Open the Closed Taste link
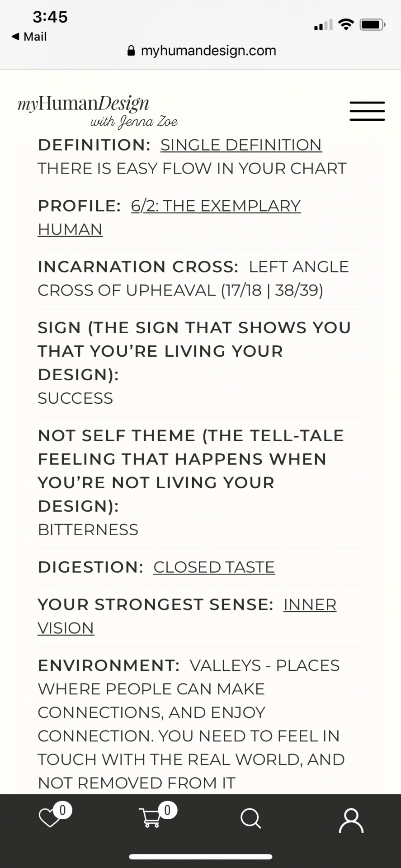Viewport: 401px width, 868px height. click(x=214, y=567)
